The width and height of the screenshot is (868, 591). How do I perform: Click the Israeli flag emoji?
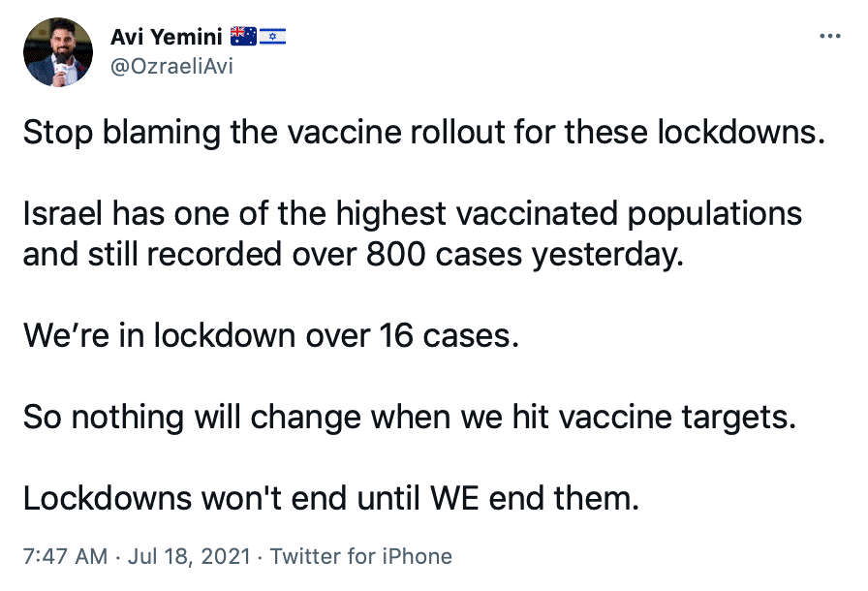click(272, 37)
